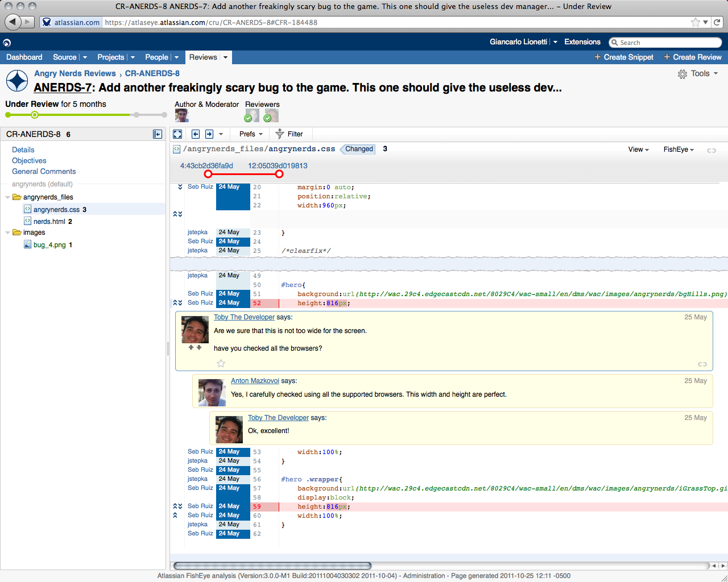This screenshot has width=728, height=582.
Task: Open the Tools gear menu
Action: tap(698, 74)
